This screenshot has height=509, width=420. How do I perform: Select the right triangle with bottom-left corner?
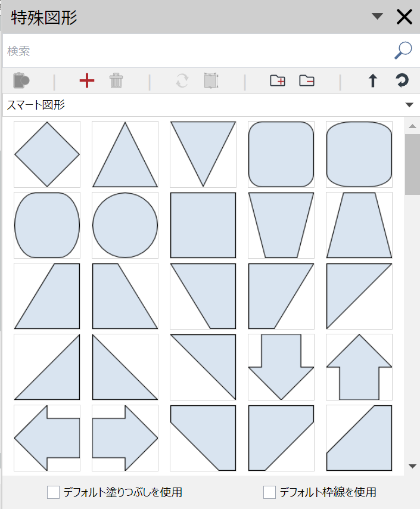pyautogui.click(x=125, y=367)
